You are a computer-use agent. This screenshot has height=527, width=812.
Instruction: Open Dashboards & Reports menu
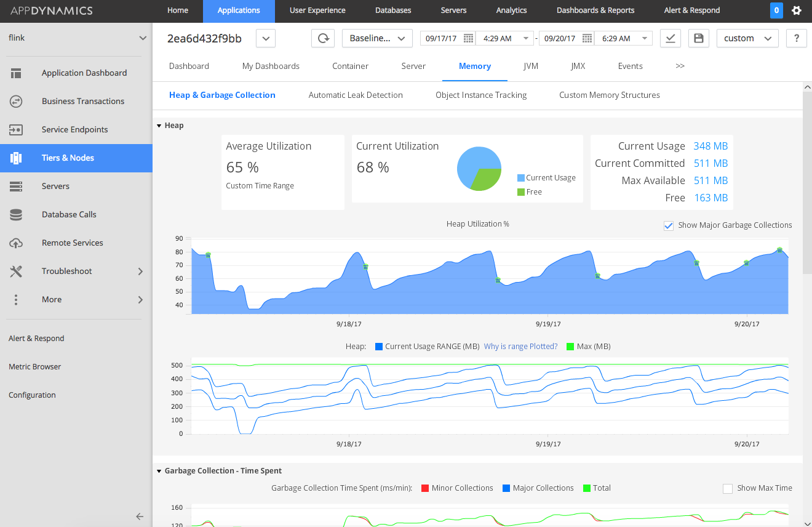point(595,10)
